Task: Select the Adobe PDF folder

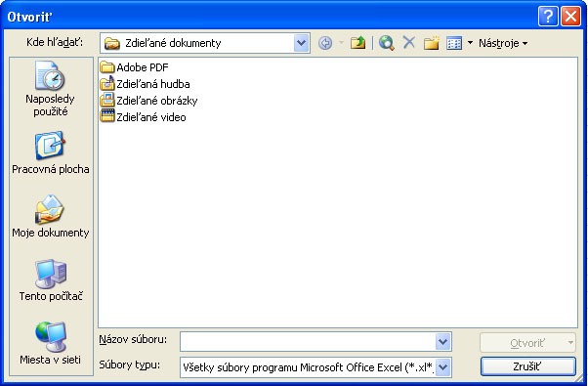Action: (134, 67)
